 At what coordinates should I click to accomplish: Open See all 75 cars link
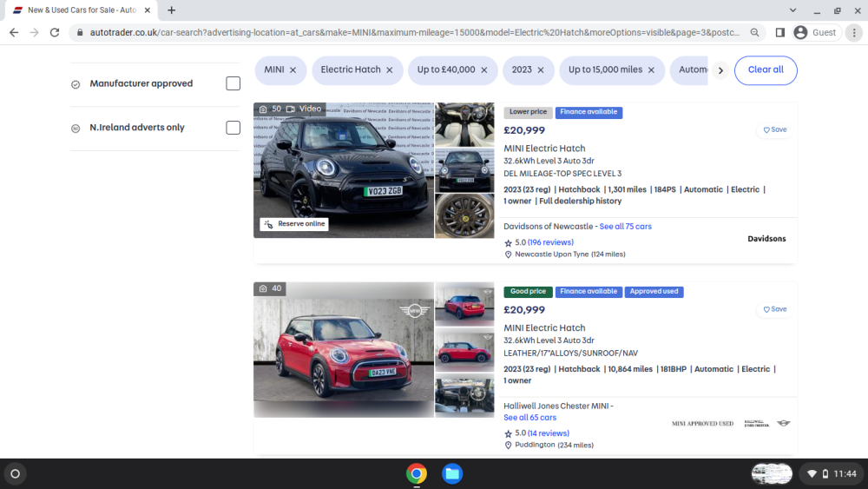626,227
